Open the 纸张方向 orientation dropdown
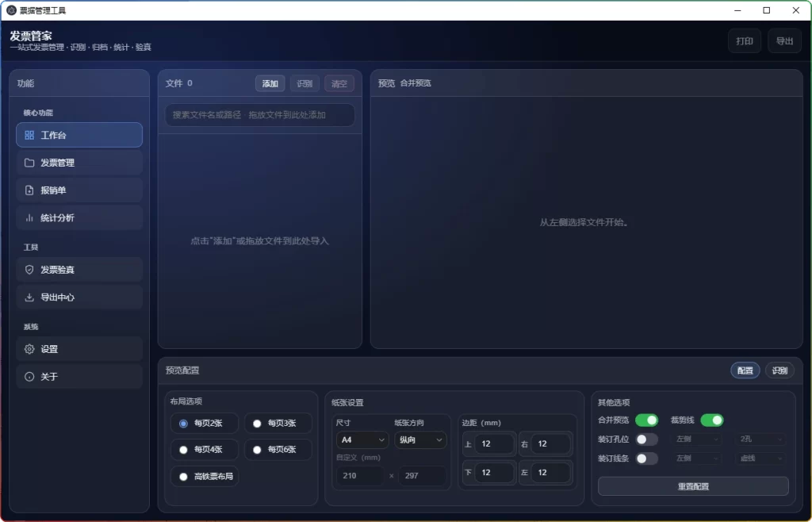 (420, 439)
